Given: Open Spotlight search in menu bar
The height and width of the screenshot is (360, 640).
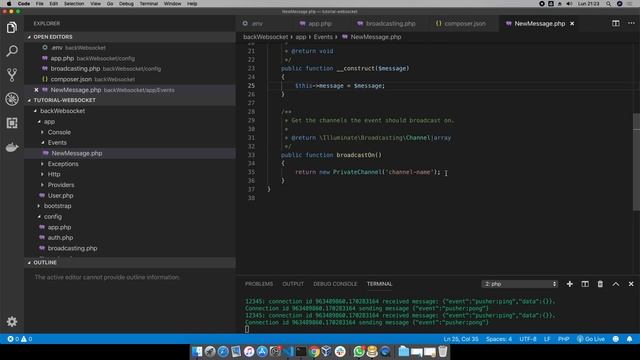Looking at the screenshot, I should 608,4.
